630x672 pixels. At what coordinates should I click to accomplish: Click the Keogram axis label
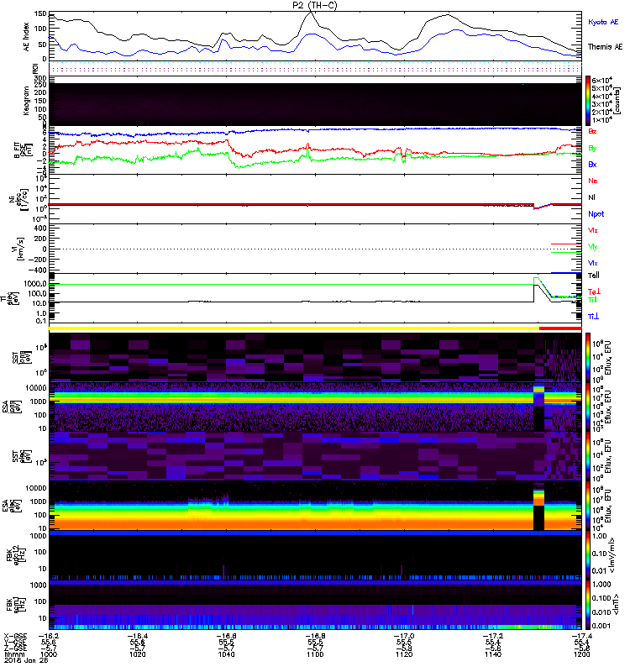[26, 100]
